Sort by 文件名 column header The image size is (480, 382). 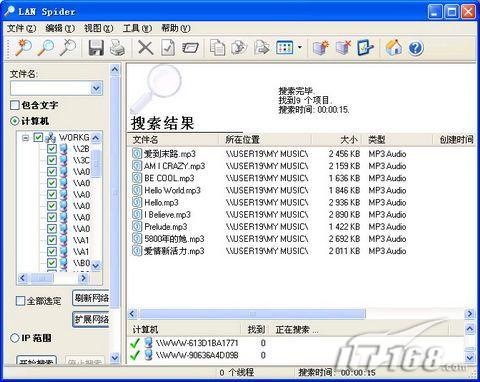click(x=173, y=139)
